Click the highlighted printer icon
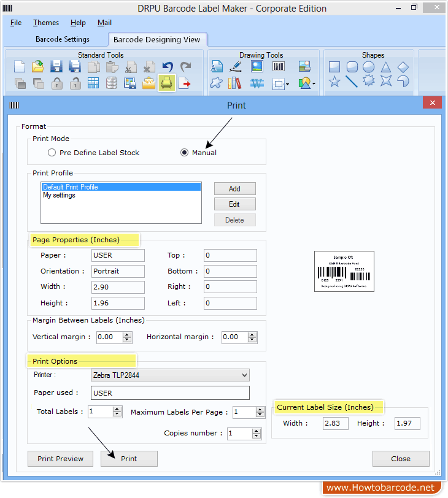448x498 pixels. click(166, 83)
